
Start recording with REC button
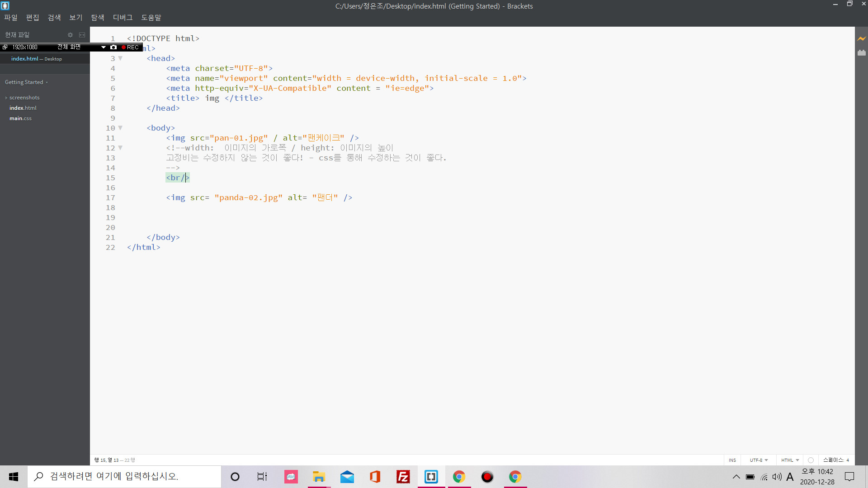[x=130, y=47]
